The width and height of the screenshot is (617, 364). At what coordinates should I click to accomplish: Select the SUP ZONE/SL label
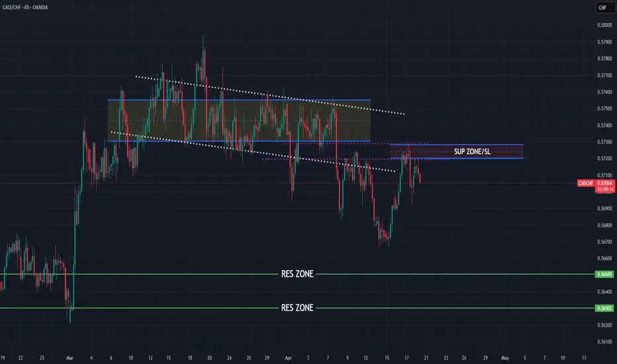(472, 152)
